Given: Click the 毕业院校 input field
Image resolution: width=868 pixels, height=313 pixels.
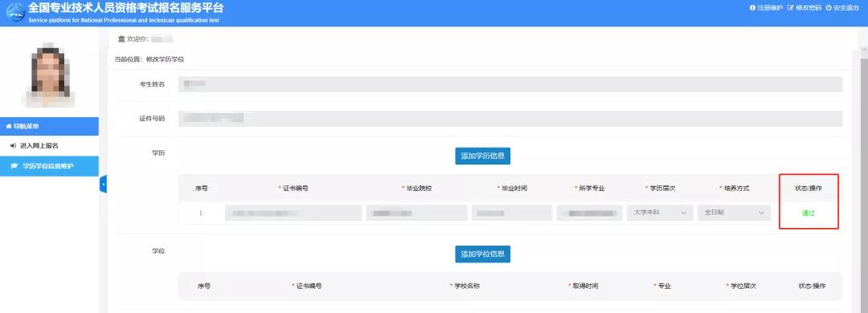Looking at the screenshot, I should [417, 213].
